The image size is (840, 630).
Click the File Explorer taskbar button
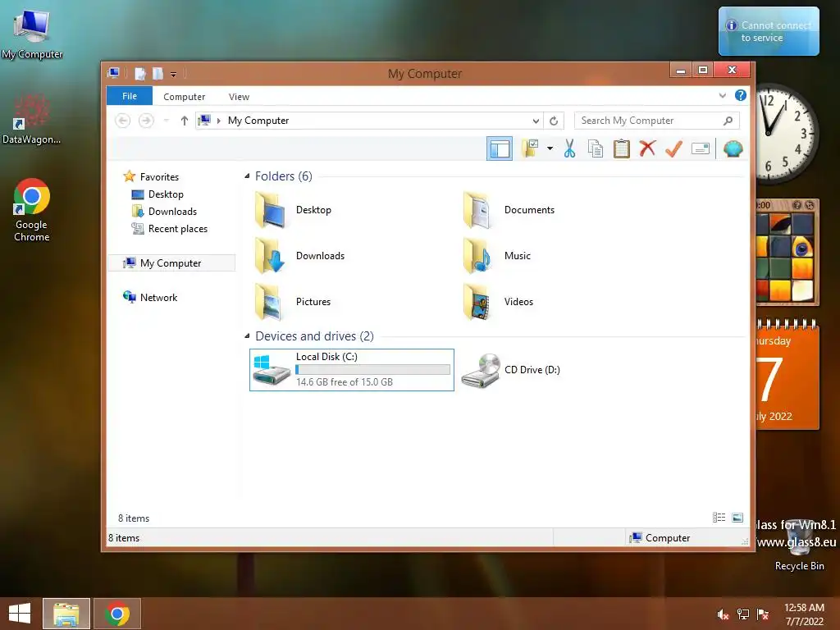66,614
